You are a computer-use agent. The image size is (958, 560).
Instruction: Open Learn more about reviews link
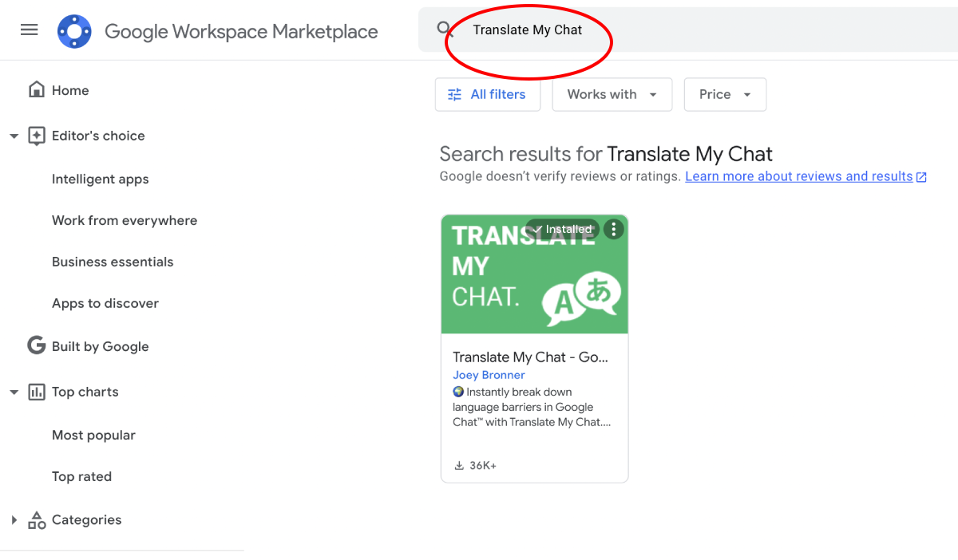798,176
